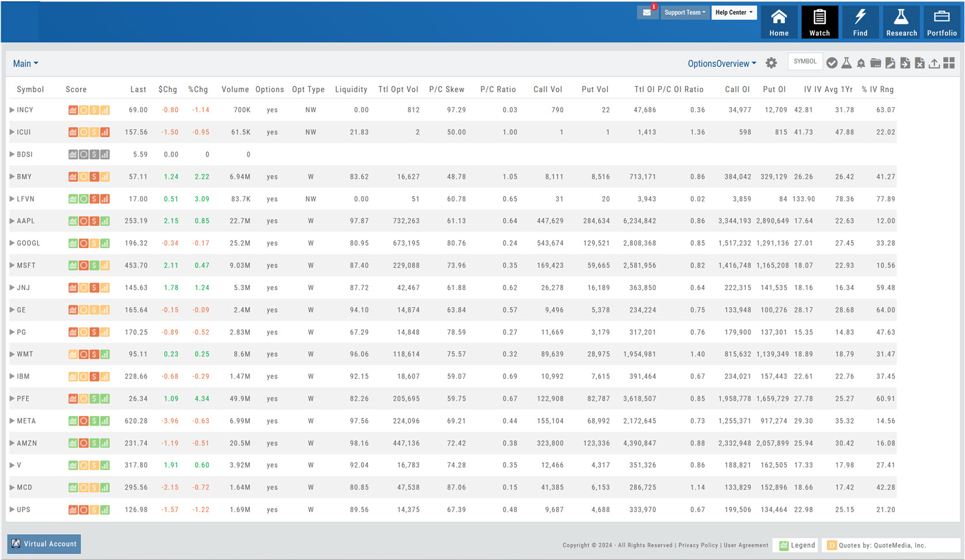965x560 pixels.
Task: Open the Help Center dropdown
Action: coord(734,13)
